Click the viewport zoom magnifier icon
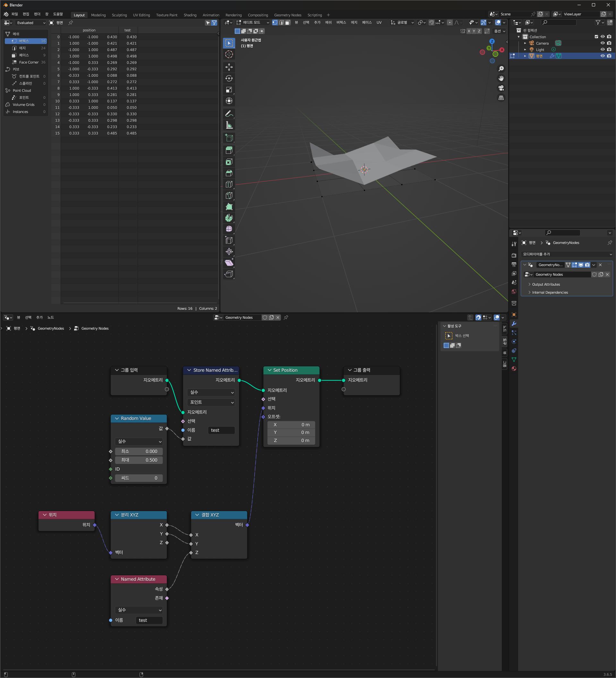Image resolution: width=616 pixels, height=678 pixels. coord(501,69)
